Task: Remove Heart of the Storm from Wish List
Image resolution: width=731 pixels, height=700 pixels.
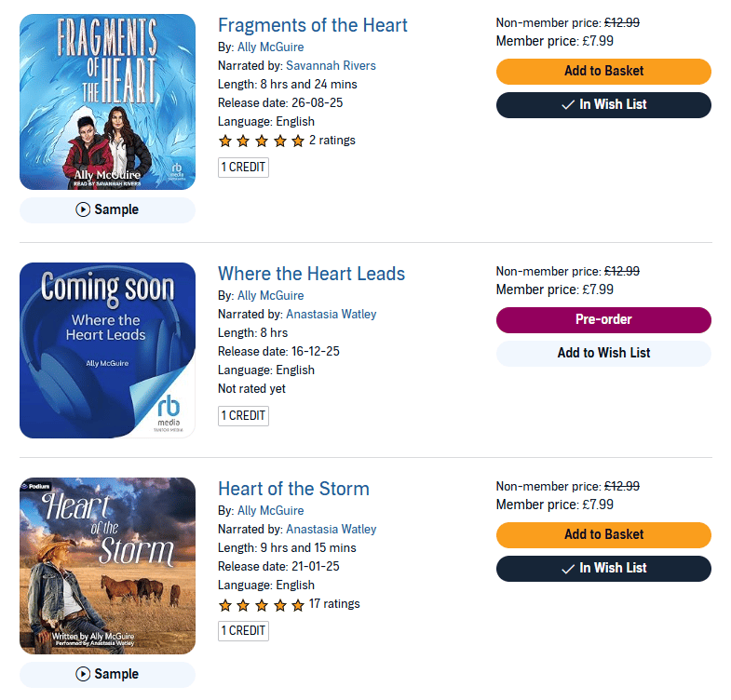Action: pyautogui.click(x=603, y=569)
